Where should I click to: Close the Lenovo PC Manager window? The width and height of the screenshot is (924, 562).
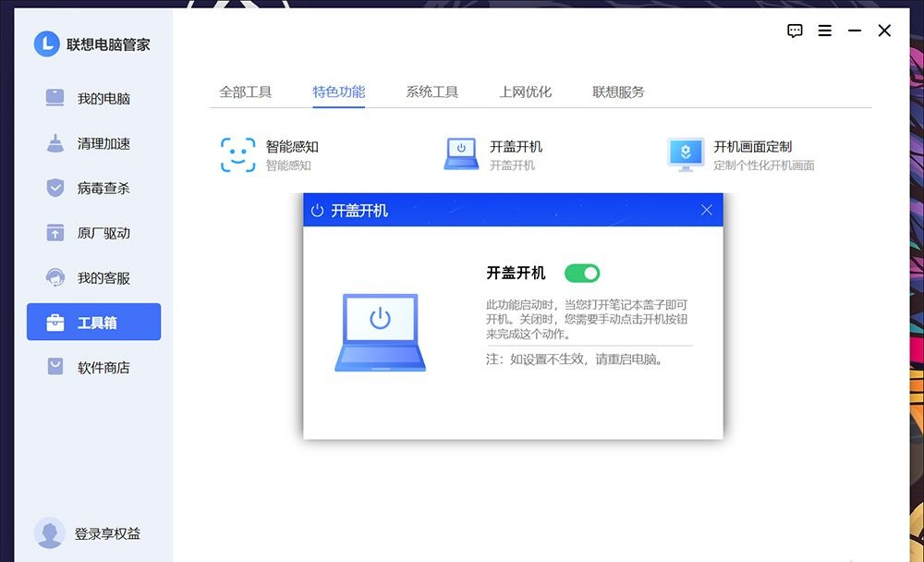(x=884, y=31)
